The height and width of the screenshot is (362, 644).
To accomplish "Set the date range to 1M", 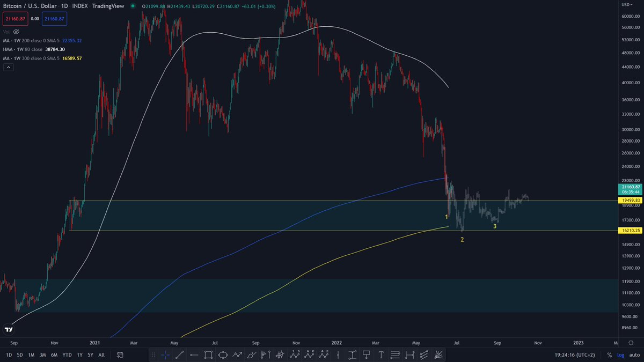I will pyautogui.click(x=32, y=354).
